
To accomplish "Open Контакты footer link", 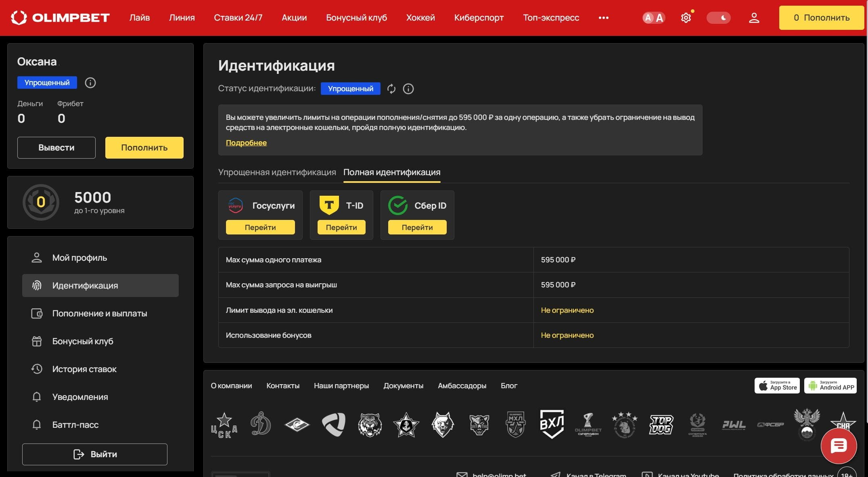I will point(283,386).
